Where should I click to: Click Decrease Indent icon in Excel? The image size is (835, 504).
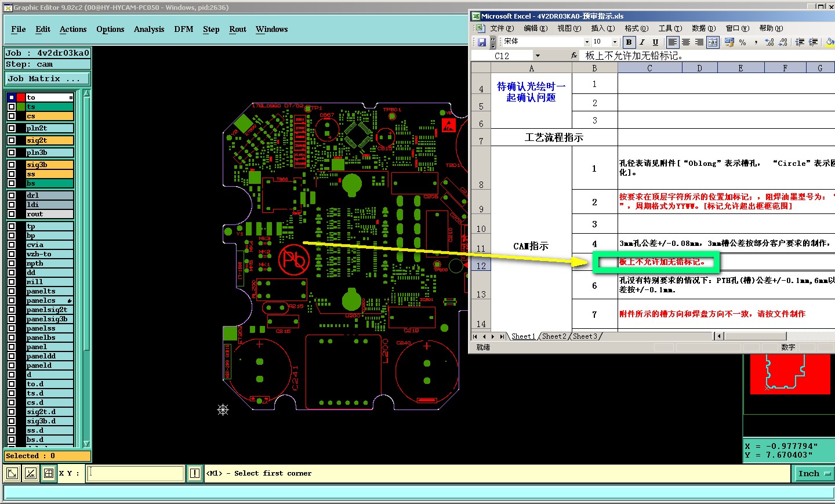[x=800, y=42]
